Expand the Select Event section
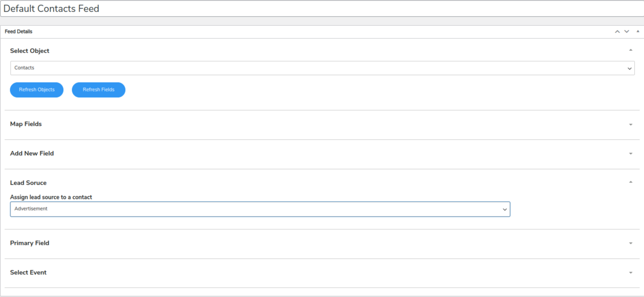This screenshot has height=297, width=644. click(630, 272)
